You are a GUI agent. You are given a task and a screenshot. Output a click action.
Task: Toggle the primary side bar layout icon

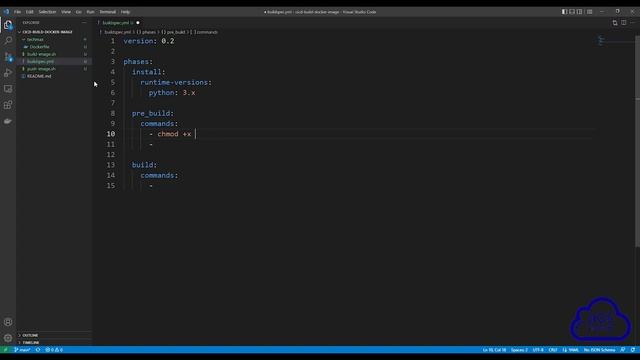tap(564, 12)
